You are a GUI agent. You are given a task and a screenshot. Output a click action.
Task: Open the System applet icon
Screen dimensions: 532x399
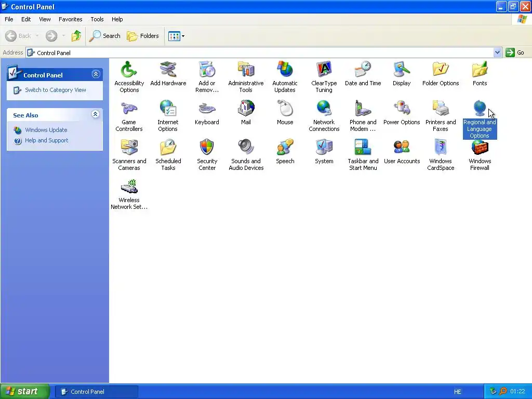point(324,148)
